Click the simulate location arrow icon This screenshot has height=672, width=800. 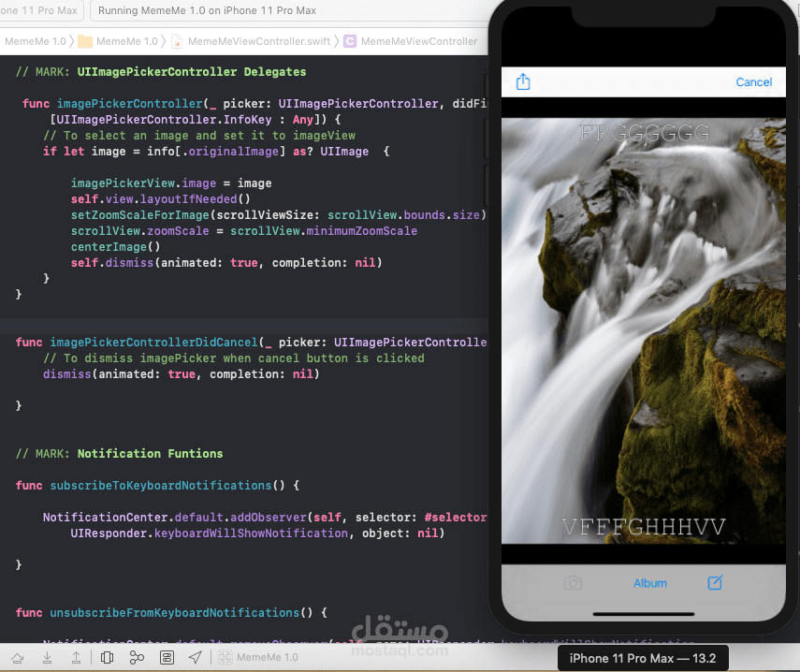coord(195,658)
